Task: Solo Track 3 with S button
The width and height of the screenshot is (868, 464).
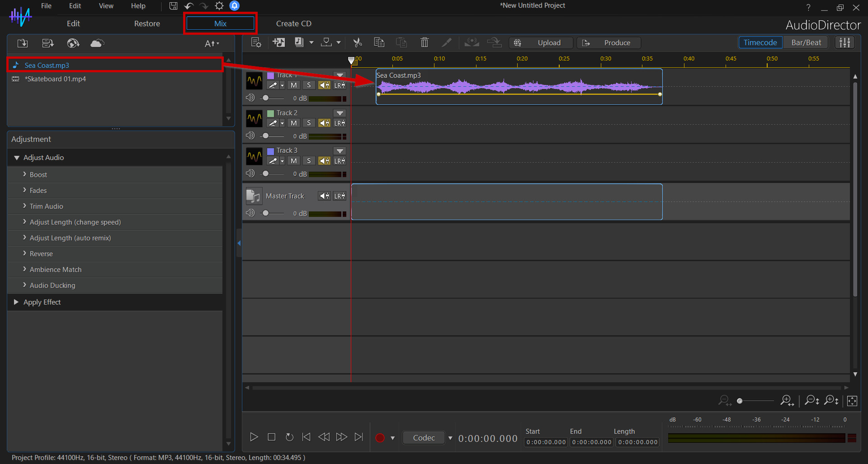Action: (x=309, y=161)
